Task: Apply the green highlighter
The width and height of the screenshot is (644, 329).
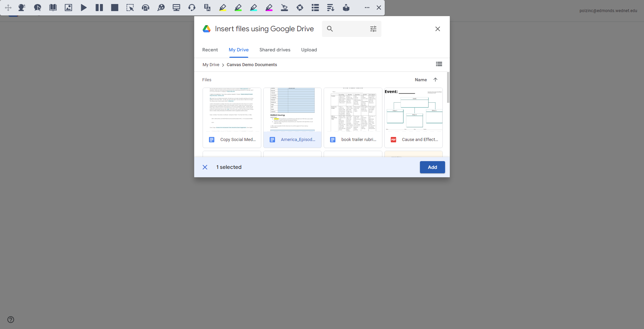Action: [238, 8]
